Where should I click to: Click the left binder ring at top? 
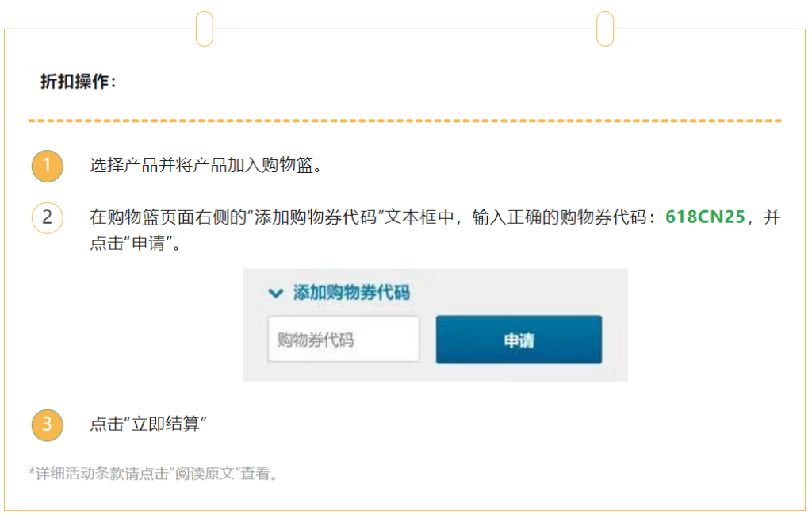tap(205, 29)
